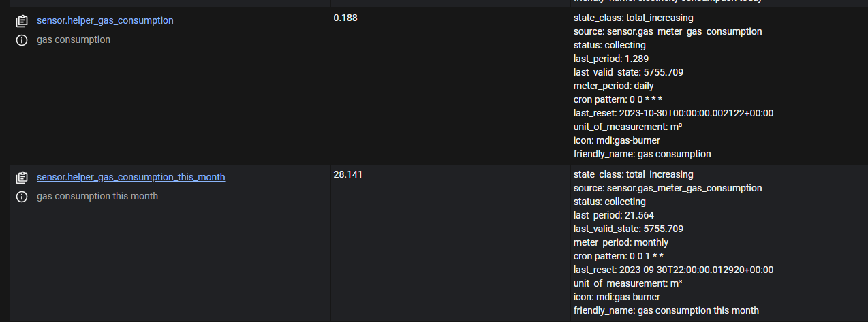868x322 pixels.
Task: Open the sensor.helper_gas_consumption_this_month entity link
Action: [131, 177]
